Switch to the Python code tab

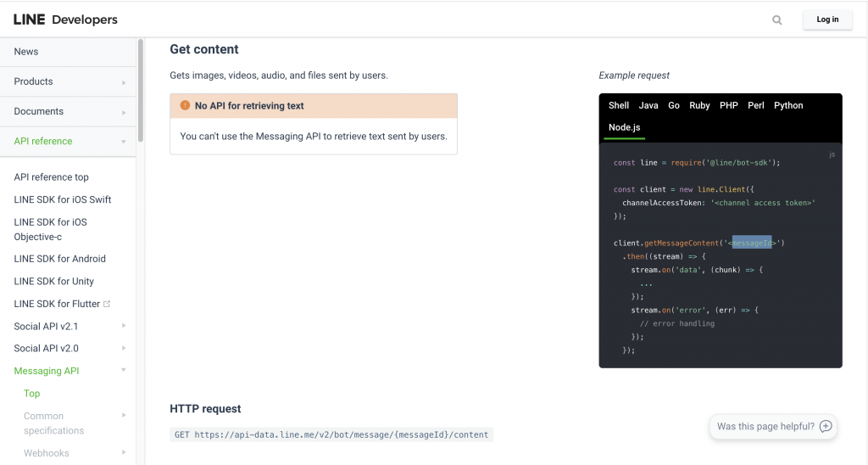point(788,105)
